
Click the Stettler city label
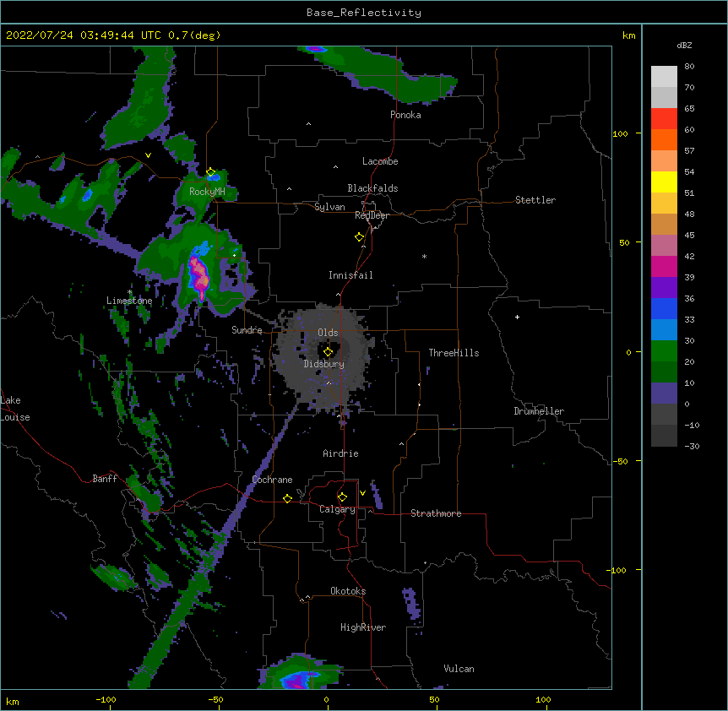[x=535, y=200]
